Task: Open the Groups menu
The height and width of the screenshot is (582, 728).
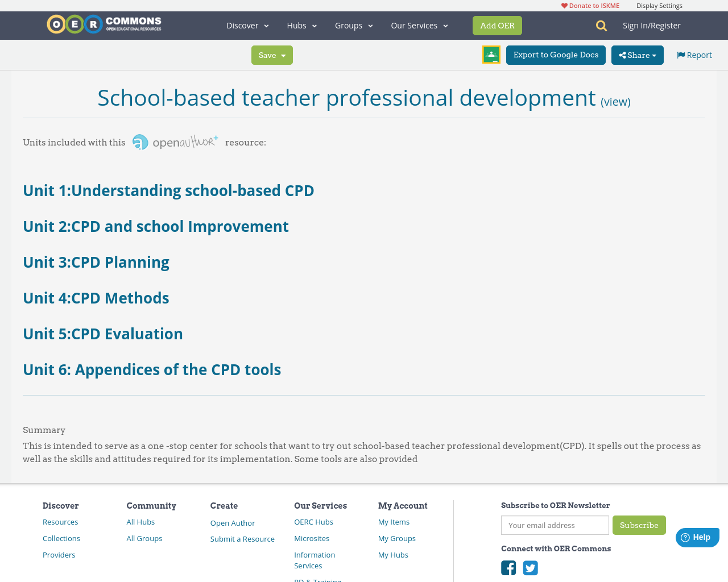Action: [x=353, y=25]
